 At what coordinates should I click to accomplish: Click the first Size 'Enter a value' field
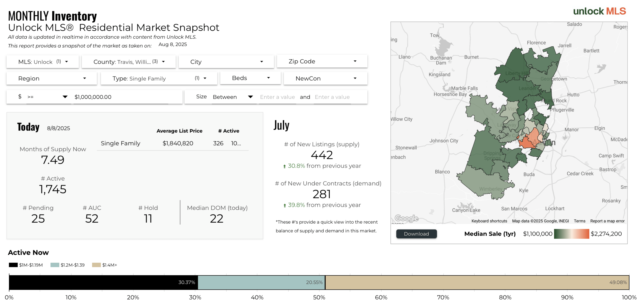pyautogui.click(x=277, y=97)
